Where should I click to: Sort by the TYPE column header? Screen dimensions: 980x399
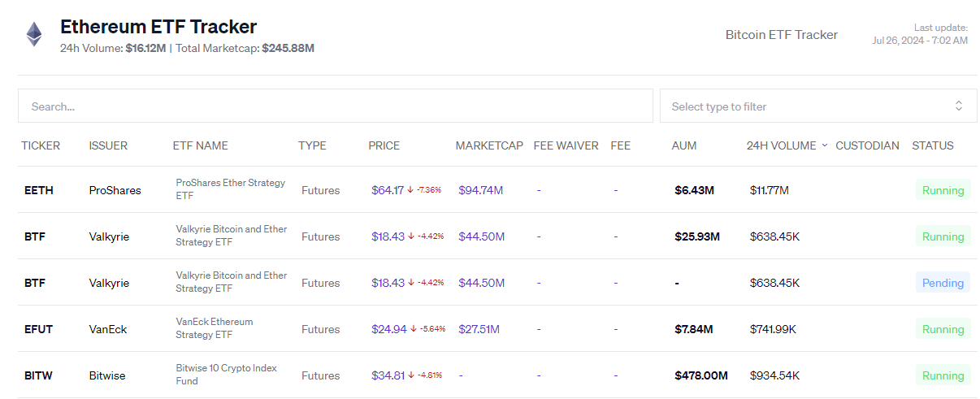312,145
